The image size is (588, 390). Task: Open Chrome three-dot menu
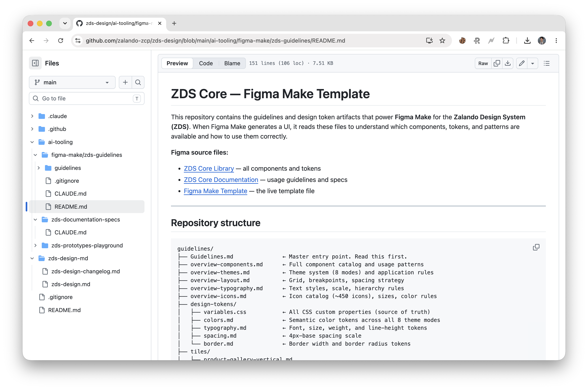tap(556, 41)
